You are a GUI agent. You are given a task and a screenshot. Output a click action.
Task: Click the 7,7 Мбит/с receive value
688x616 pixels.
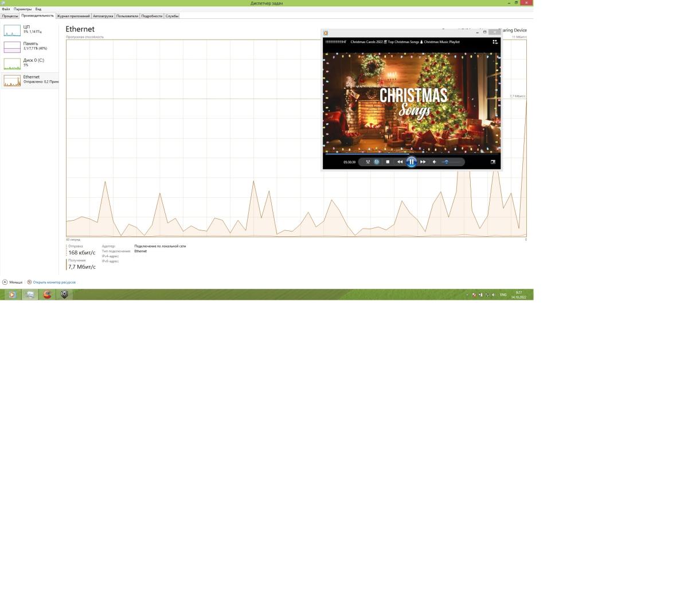[x=82, y=267]
